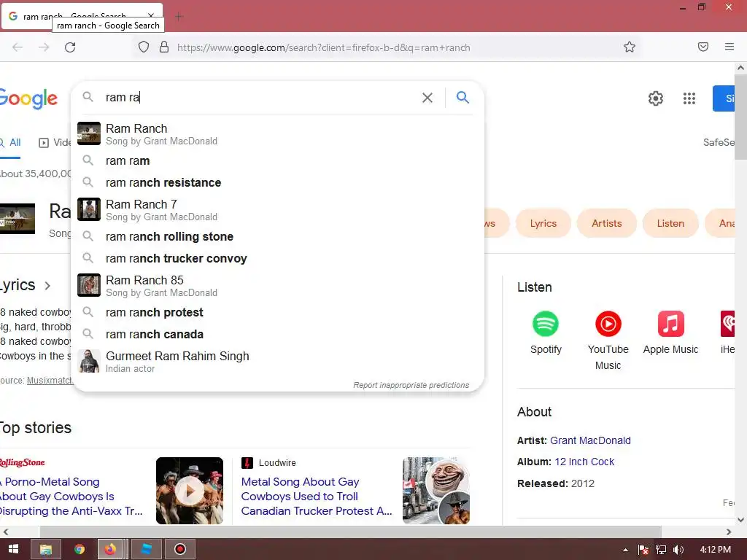The height and width of the screenshot is (560, 747).
Task: Open Google settings gear
Action: [x=656, y=98]
